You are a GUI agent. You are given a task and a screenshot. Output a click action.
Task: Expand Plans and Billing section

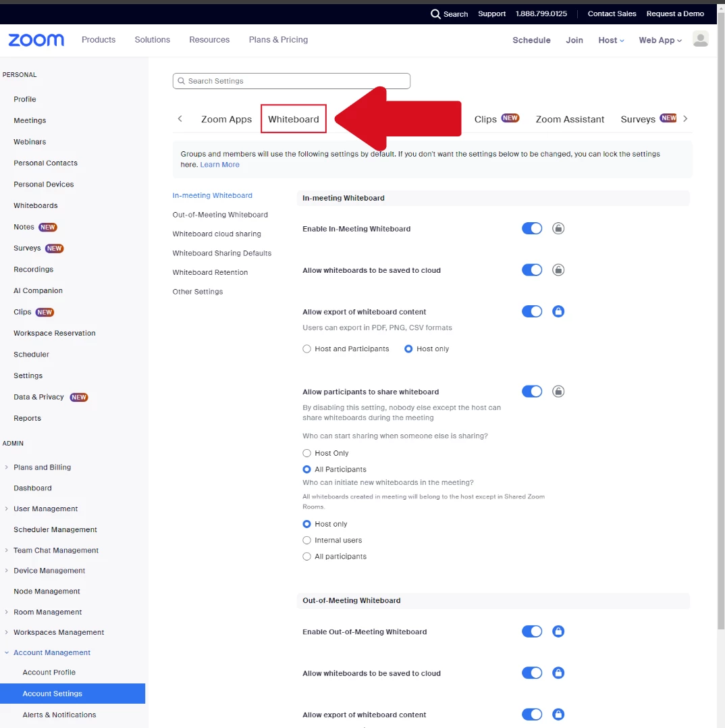coord(7,467)
